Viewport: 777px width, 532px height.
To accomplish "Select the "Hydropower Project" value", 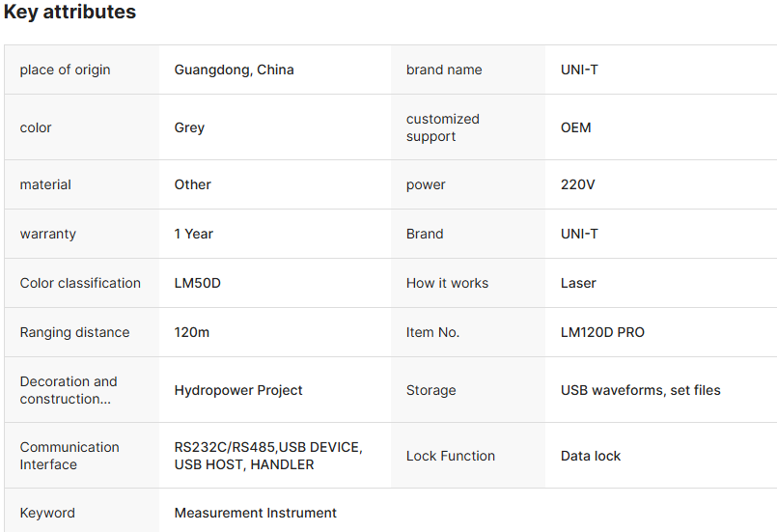I will (238, 390).
